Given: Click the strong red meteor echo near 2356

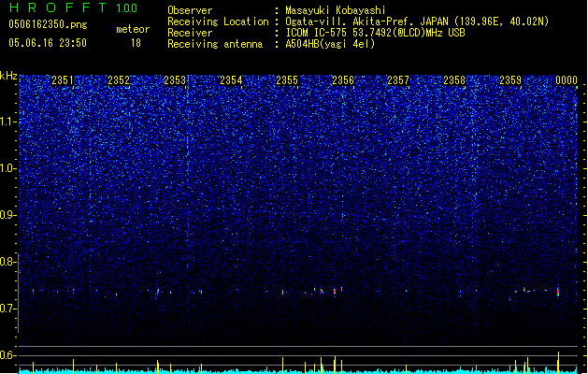Looking at the screenshot, I should 335,292.
